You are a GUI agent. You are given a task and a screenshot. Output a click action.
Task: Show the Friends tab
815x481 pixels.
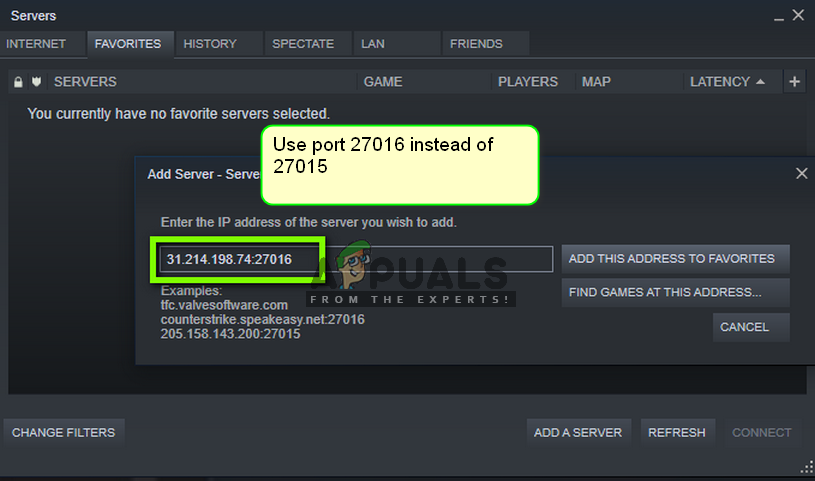click(x=486, y=44)
